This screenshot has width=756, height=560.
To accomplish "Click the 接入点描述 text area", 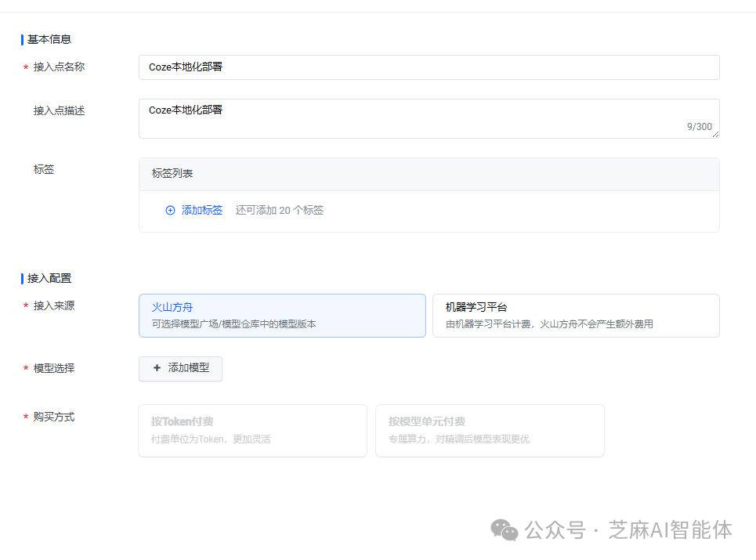I will coord(429,118).
